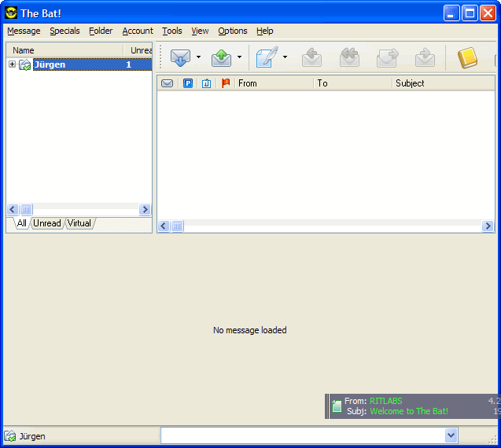Screen dimensions: 501x448
Task: Click the Name column header in folder pane
Action: pyautogui.click(x=64, y=50)
